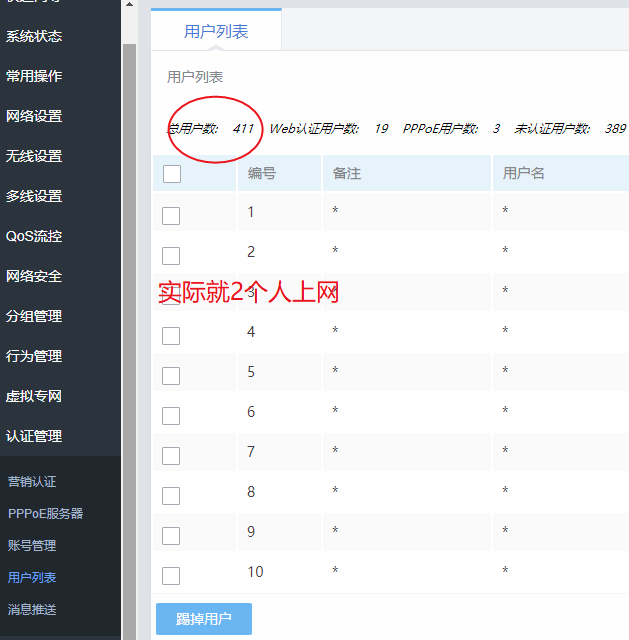Expand the 系统状态 sidebar menu
The image size is (629, 640).
pyautogui.click(x=34, y=36)
